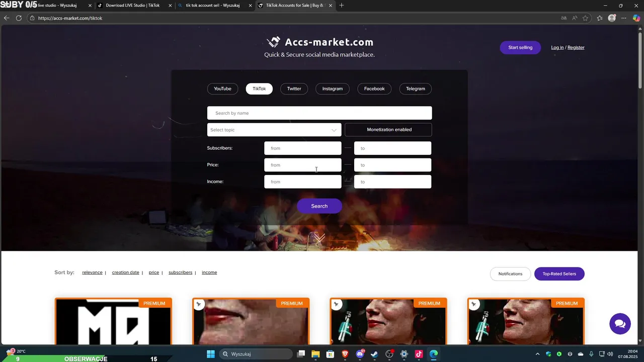This screenshot has width=644, height=362.
Task: Open Task View in the taskbar
Action: tap(301, 354)
